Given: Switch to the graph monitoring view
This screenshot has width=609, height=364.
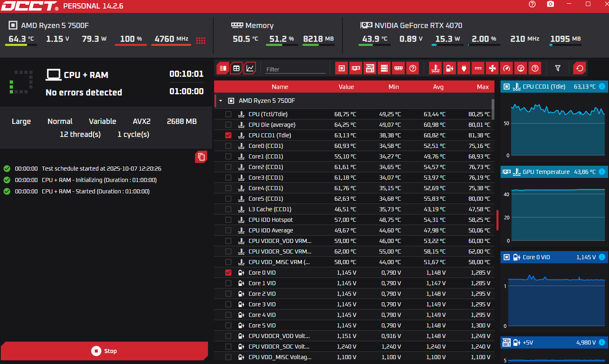Looking at the screenshot, I should pos(250,68).
